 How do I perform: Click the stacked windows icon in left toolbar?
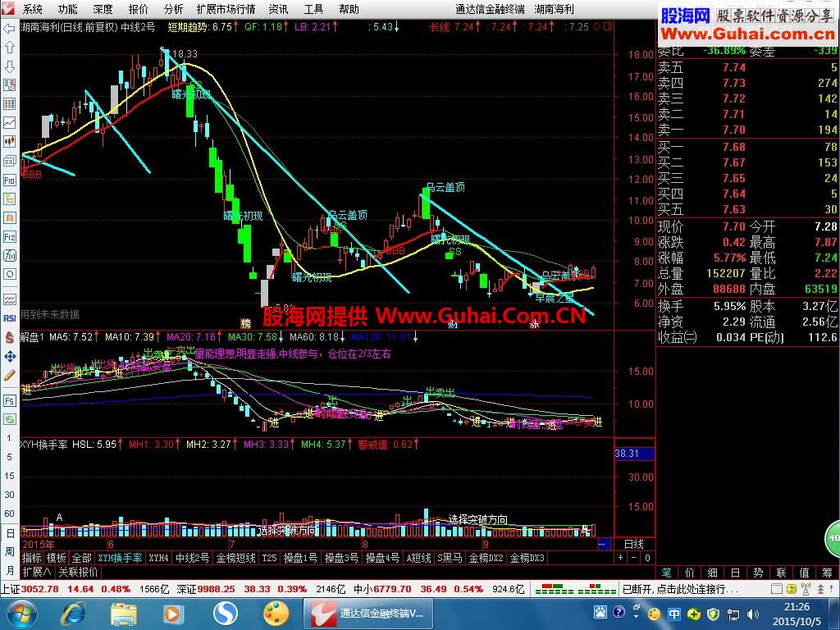tap(9, 161)
